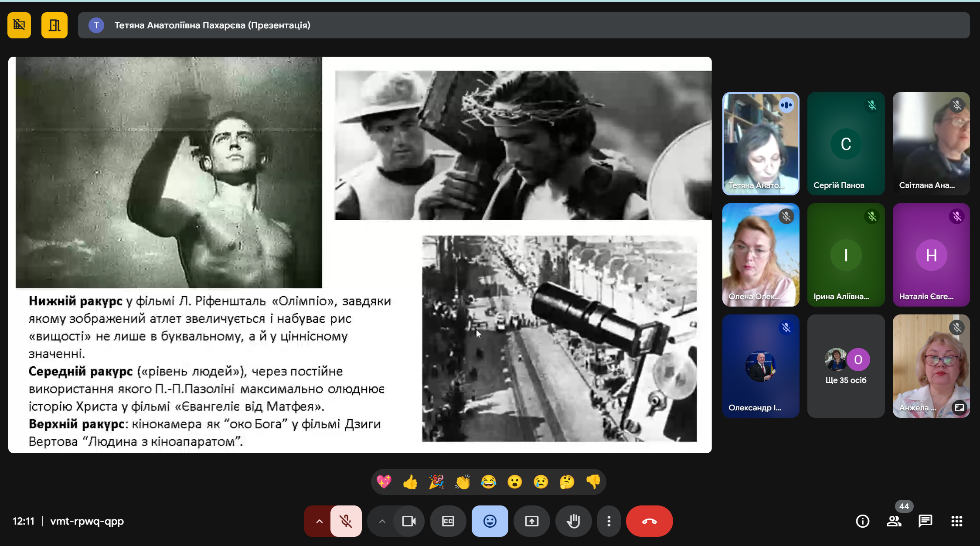
Task: Toggle the emoji reactions bar
Action: click(x=490, y=521)
